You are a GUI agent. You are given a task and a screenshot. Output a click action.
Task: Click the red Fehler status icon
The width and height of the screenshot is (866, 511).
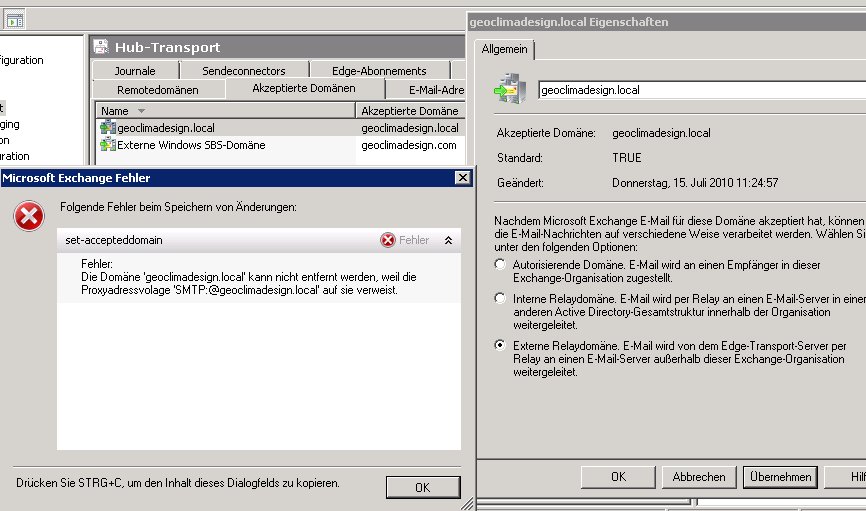click(388, 240)
